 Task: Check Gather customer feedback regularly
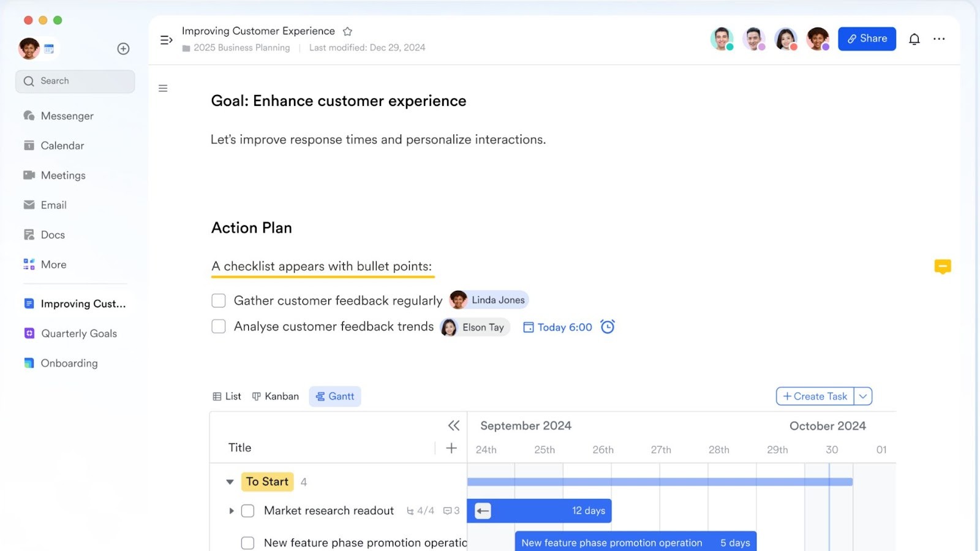219,301
